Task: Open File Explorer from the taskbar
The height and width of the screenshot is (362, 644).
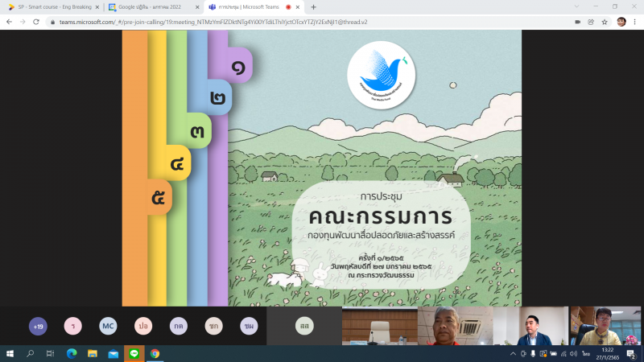Action: [93, 353]
